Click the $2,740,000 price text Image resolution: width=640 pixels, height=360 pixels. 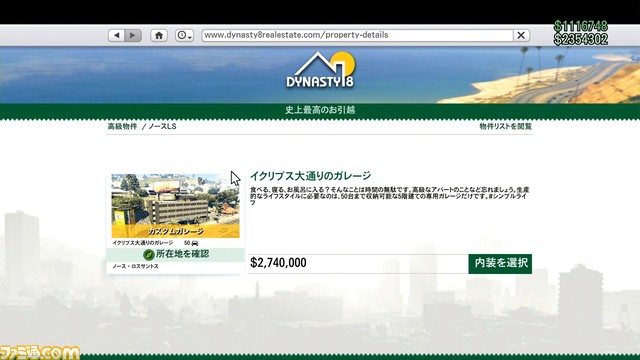278,263
